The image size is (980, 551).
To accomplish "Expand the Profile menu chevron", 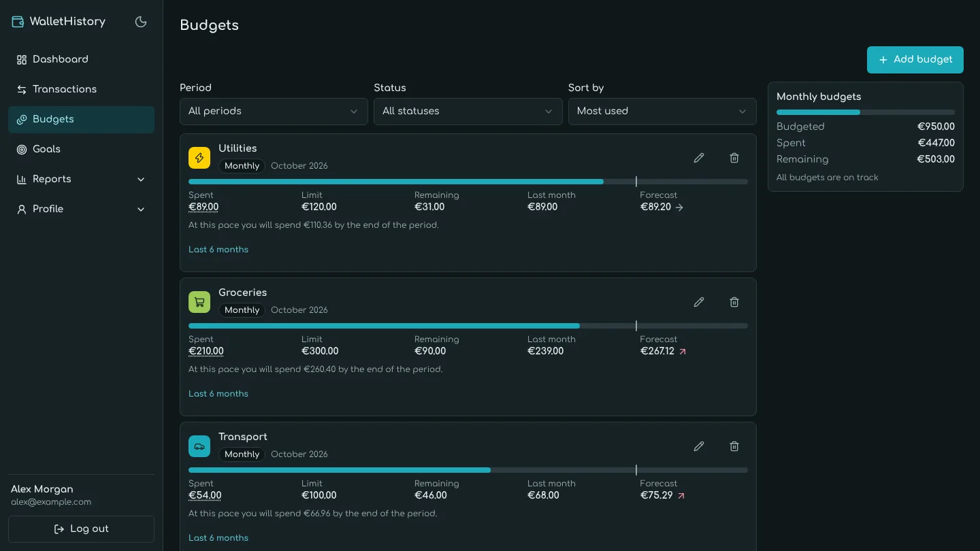I will 141,210.
